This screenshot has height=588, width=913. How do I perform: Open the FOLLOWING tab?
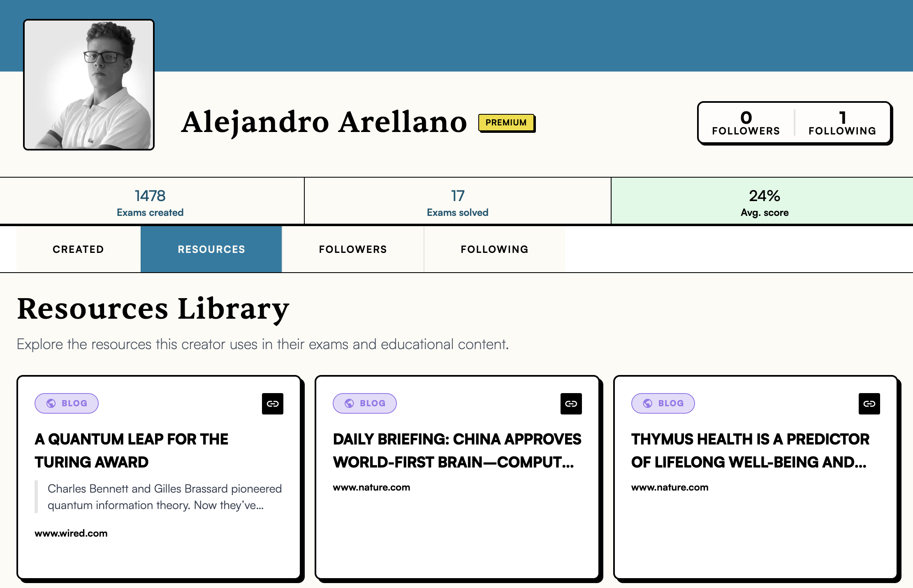click(x=495, y=249)
